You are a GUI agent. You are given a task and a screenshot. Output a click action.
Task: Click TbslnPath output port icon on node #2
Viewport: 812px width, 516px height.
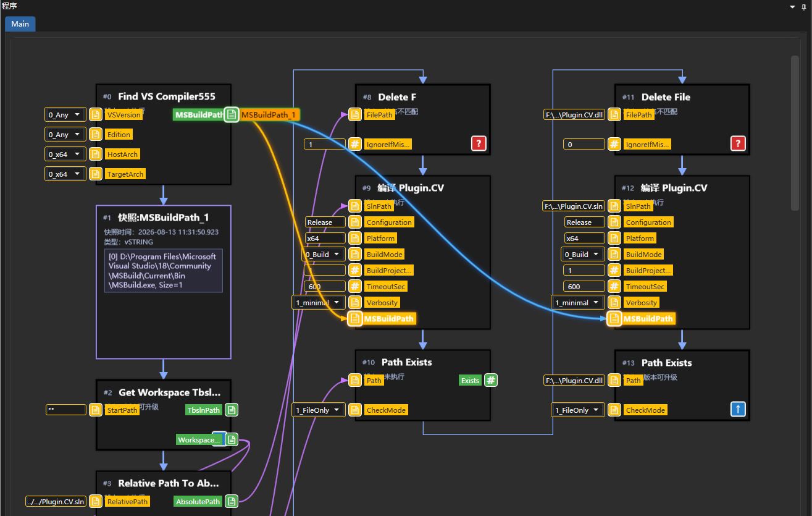[x=231, y=410]
